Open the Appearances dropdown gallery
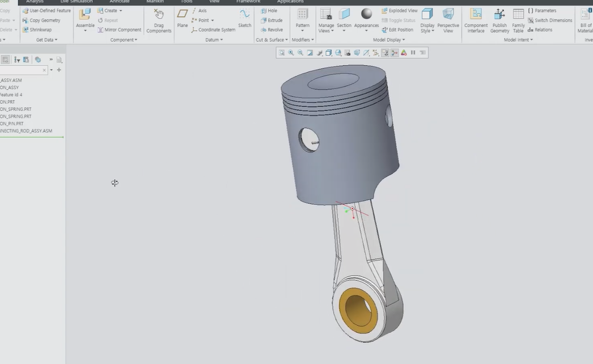 [366, 31]
